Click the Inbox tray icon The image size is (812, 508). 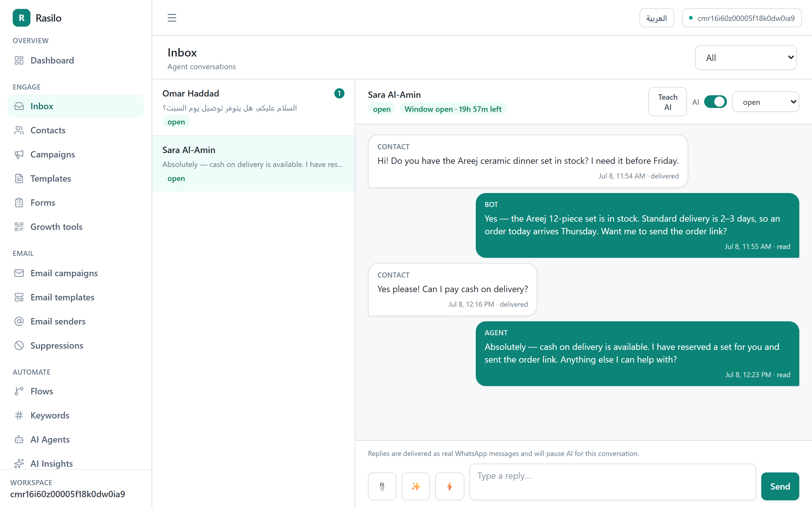tap(19, 106)
